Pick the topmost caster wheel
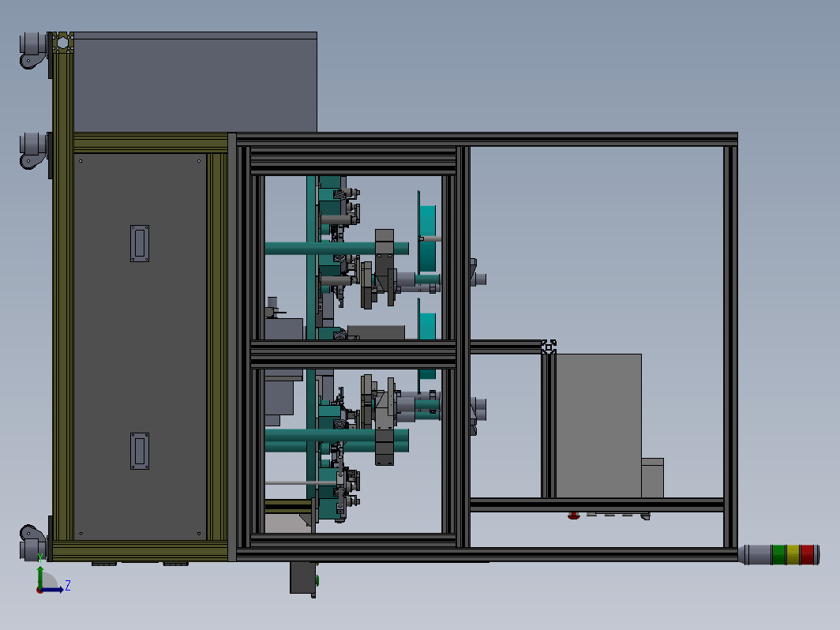Screen dimensions: 840x630 [33, 50]
